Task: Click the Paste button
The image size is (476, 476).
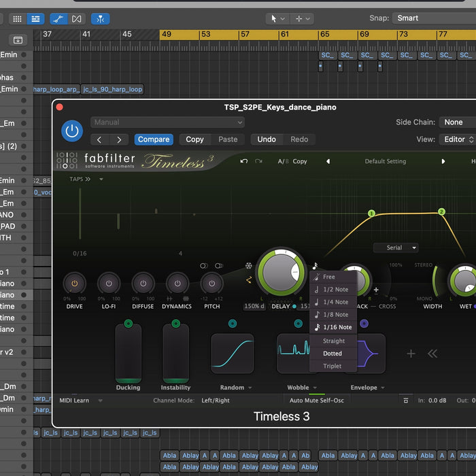Action: [x=228, y=139]
